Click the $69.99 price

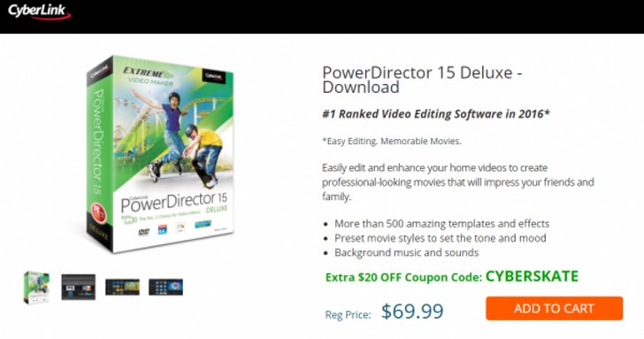[412, 312]
